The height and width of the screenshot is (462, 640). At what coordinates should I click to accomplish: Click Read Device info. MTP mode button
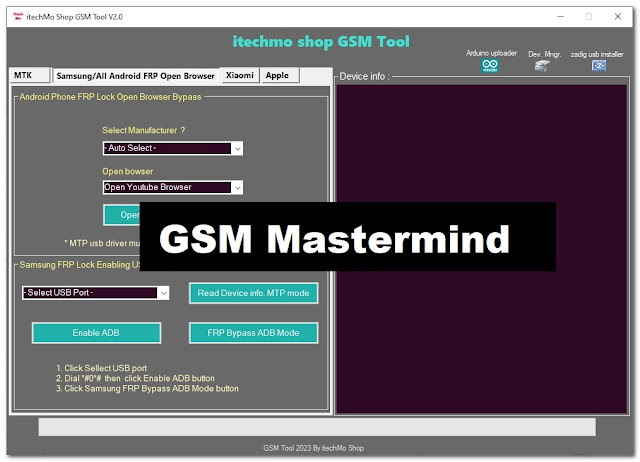(253, 293)
